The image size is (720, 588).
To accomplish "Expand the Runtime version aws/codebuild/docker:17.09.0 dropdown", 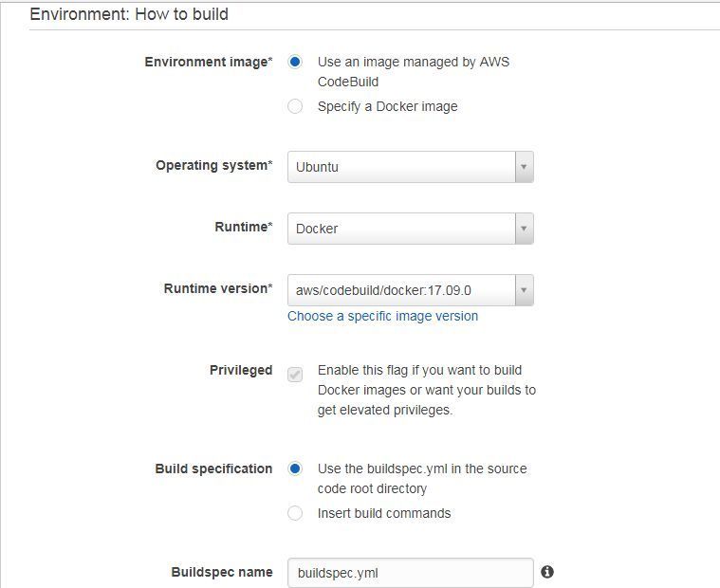I will click(411, 290).
